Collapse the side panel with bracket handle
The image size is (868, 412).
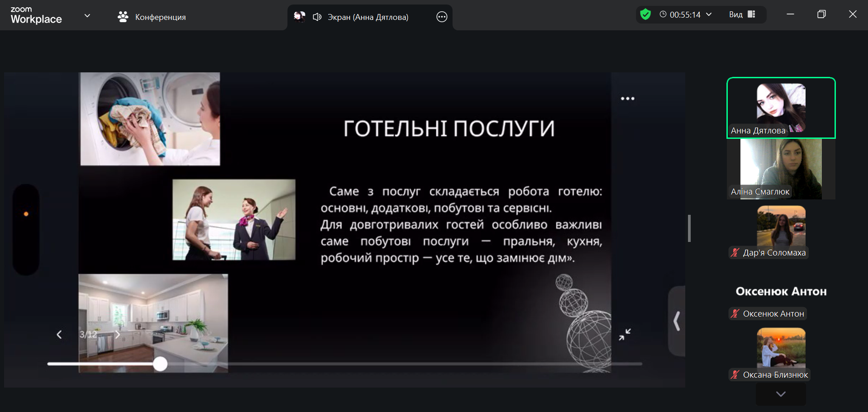pos(677,321)
